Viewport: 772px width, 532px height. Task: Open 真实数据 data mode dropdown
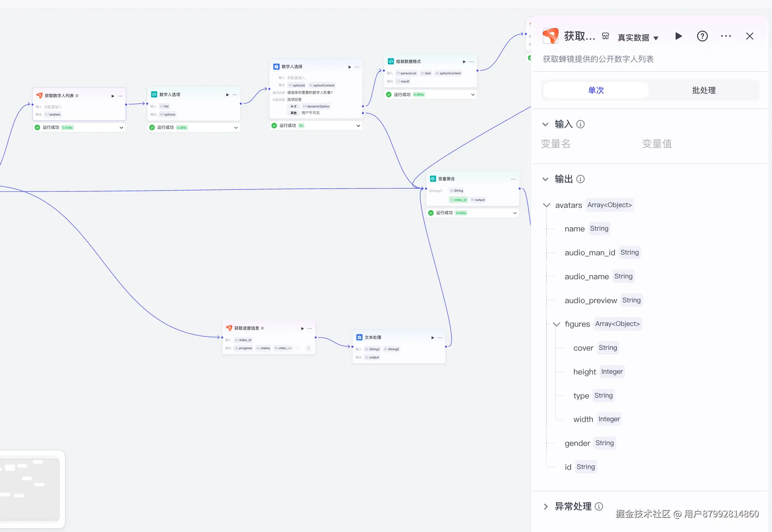point(638,38)
